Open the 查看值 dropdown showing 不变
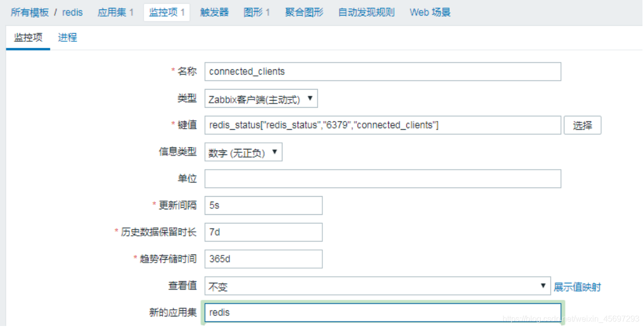Screen dimensions: 644x328 coord(378,286)
